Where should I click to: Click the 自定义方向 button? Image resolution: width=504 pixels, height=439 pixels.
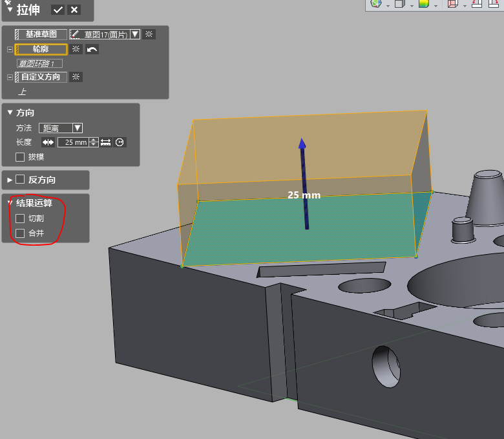coord(41,77)
